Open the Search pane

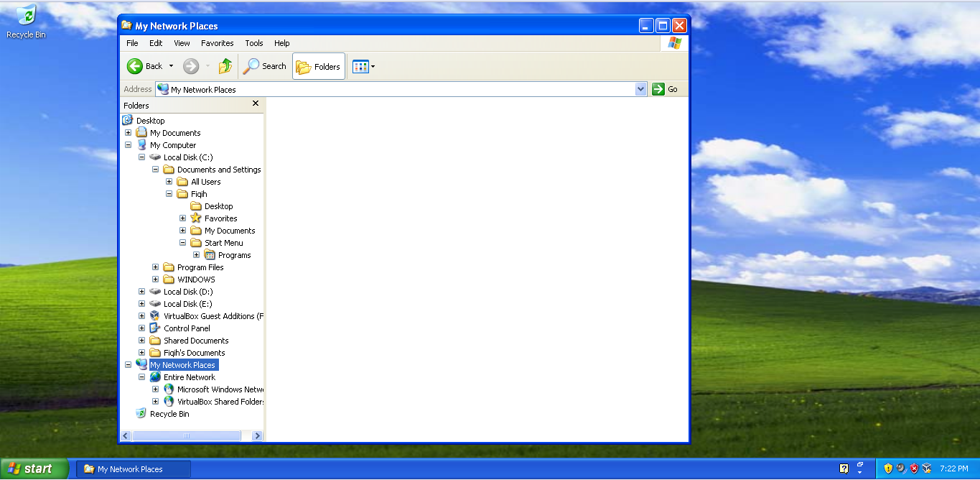coord(265,66)
